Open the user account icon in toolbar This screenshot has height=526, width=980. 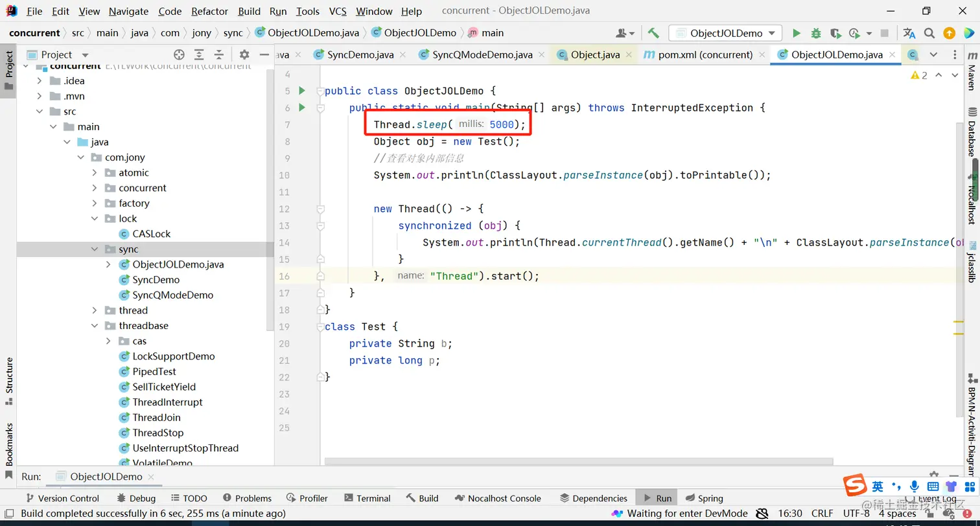pos(625,33)
